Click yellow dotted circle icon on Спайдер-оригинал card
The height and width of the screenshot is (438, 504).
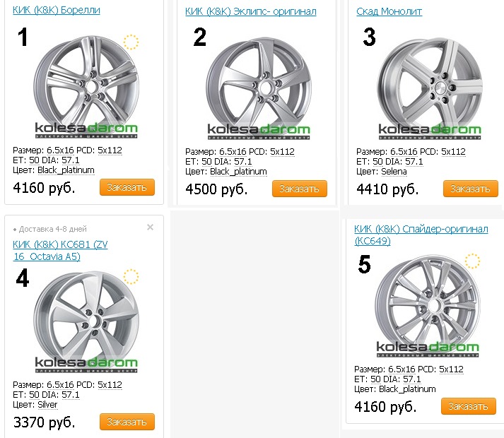[x=472, y=261]
